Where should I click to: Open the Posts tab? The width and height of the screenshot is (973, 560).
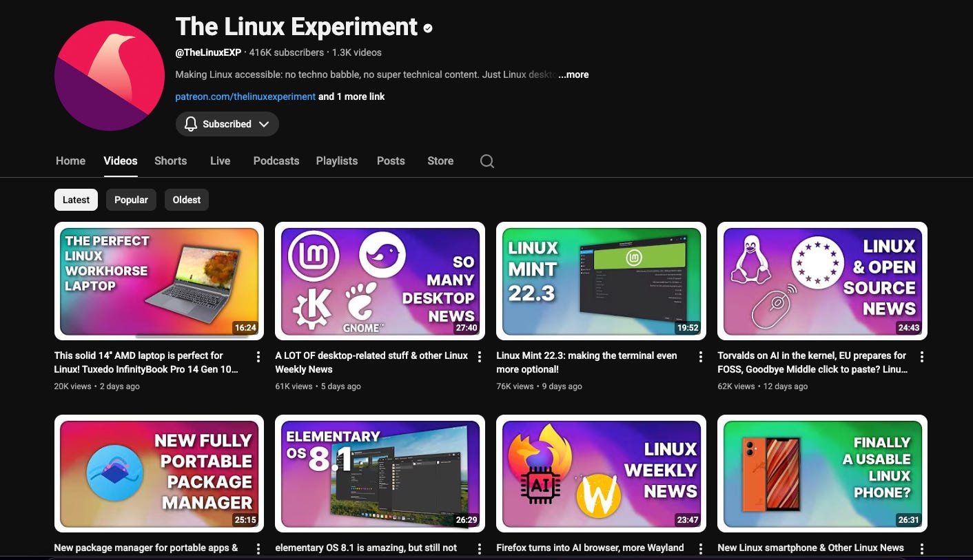391,160
